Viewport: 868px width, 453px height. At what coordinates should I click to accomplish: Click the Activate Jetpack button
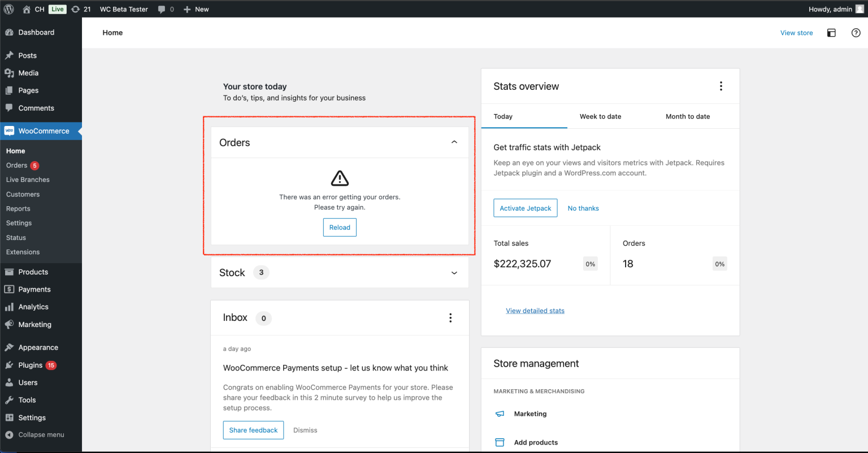pyautogui.click(x=525, y=208)
